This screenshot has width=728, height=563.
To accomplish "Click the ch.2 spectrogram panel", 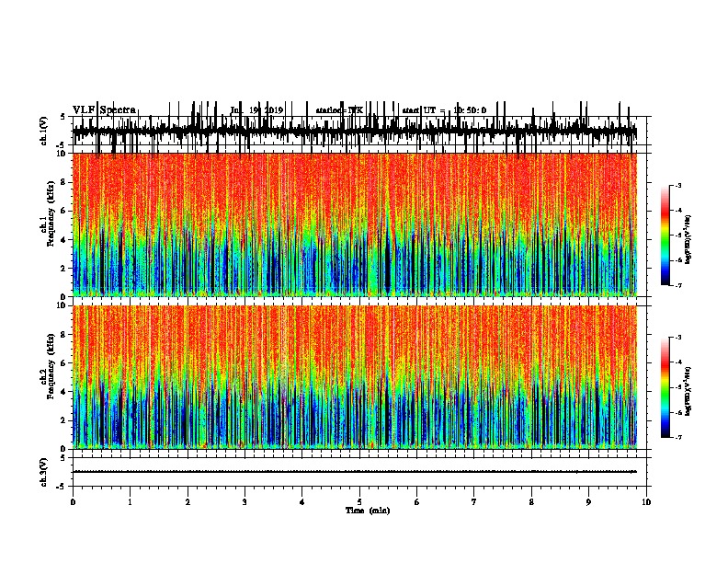I will click(x=355, y=377).
